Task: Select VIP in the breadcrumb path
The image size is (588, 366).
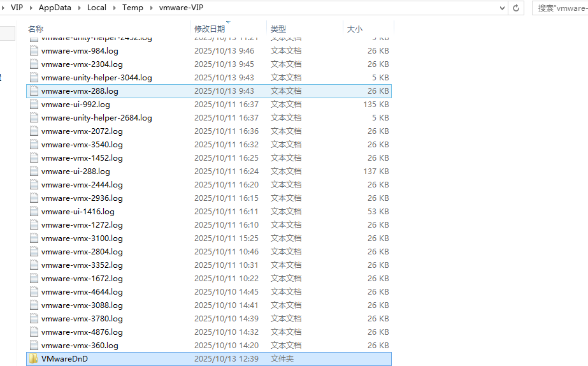Action: point(17,8)
